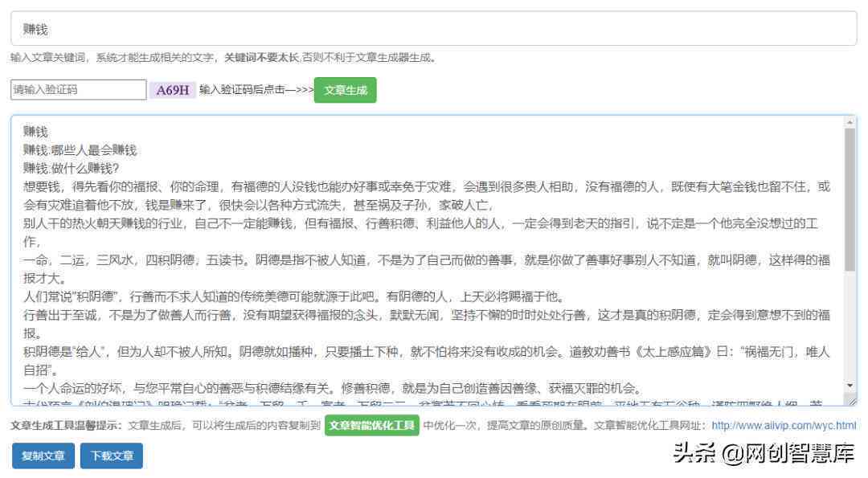The image size is (868, 478).
Task: Click the green 文章智能优化工具 button
Action: (x=371, y=426)
